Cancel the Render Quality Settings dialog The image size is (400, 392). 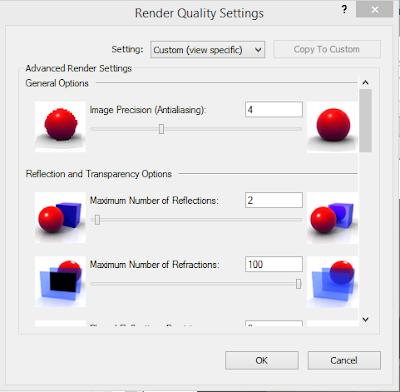[x=344, y=360]
